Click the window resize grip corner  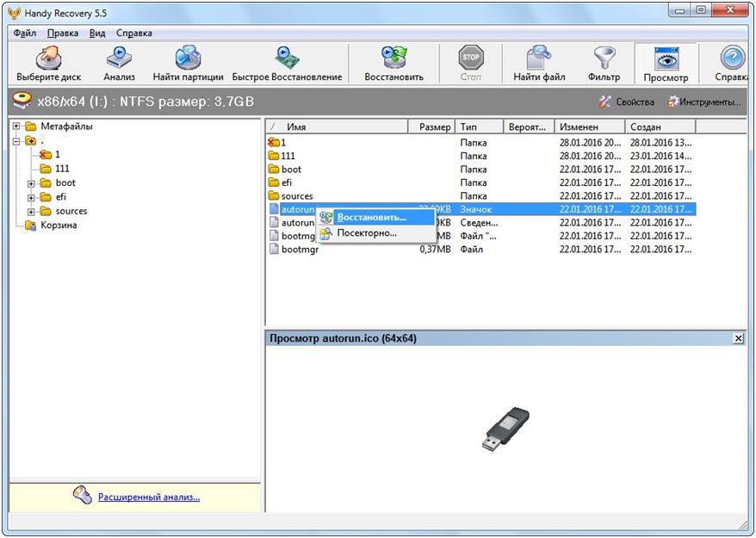click(x=743, y=525)
